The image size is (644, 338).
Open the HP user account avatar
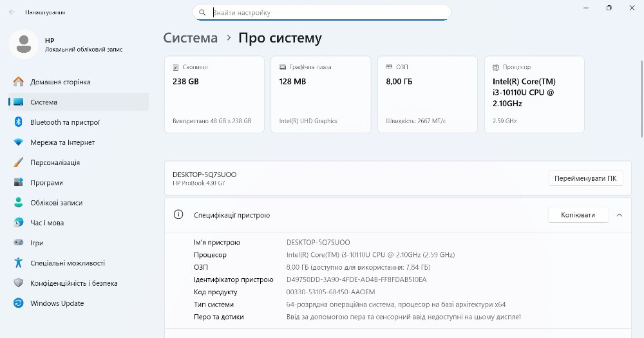tap(24, 44)
